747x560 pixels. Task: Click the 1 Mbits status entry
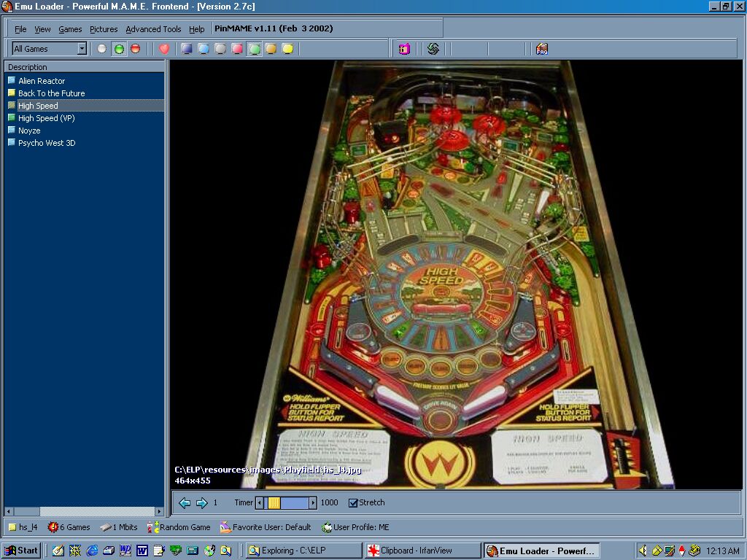click(119, 527)
